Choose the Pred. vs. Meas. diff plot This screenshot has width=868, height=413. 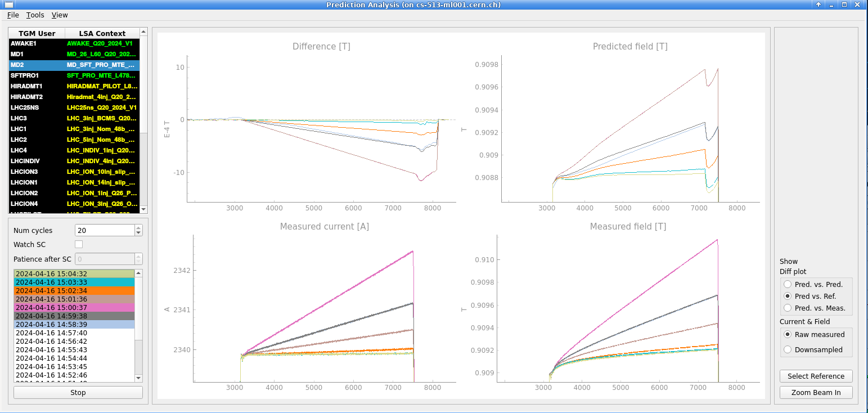(788, 308)
